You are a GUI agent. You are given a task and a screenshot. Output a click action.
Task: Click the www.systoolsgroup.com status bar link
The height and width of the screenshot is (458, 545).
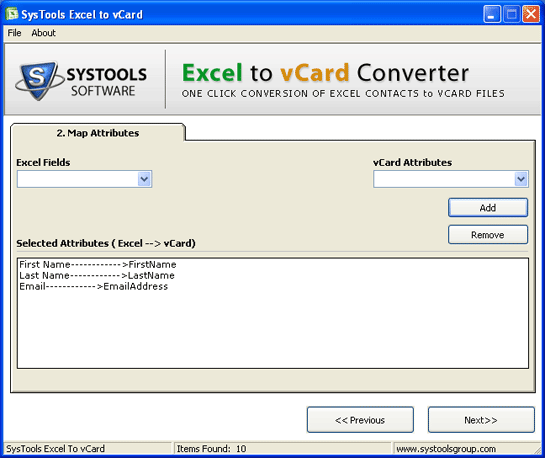[446, 449]
